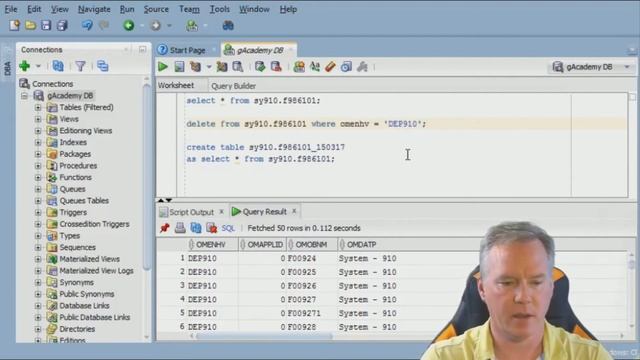Expand the Procedures tree node
This screenshot has height=360, width=640.
click(x=38, y=166)
